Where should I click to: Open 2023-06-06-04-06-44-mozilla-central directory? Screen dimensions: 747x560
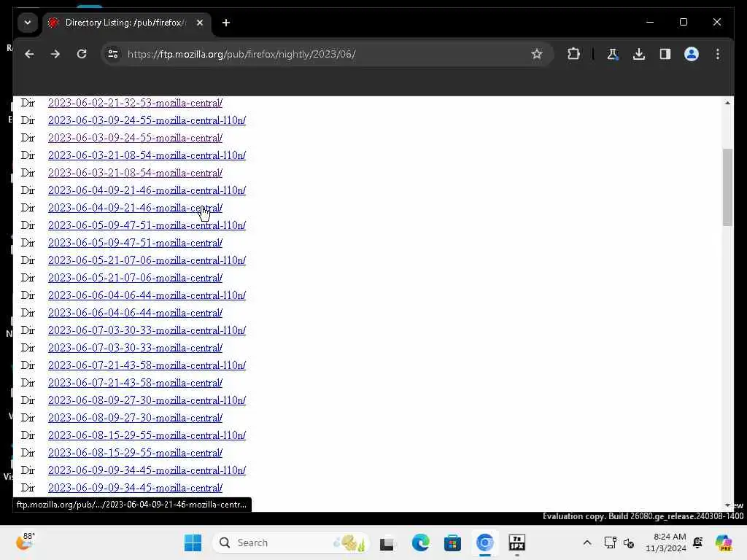click(135, 313)
